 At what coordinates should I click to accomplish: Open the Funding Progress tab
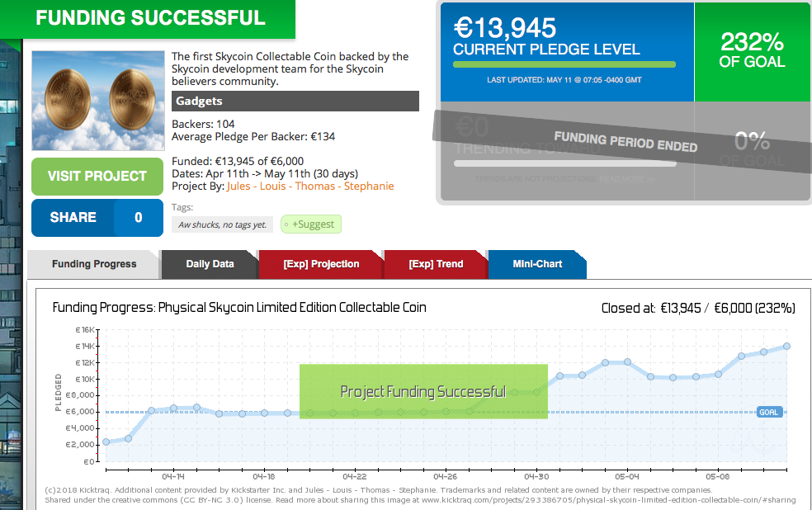[x=94, y=264]
